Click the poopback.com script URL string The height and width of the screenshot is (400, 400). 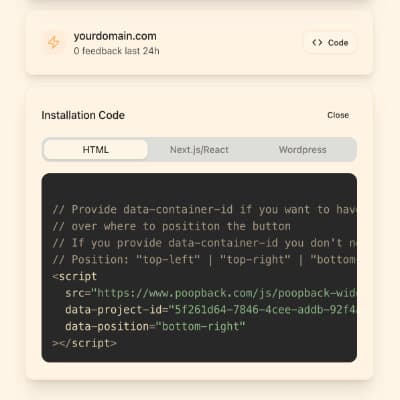[224, 293]
